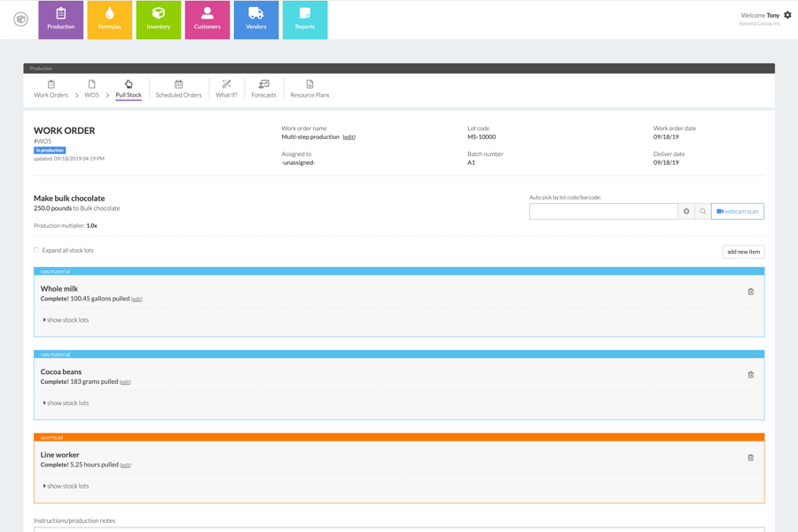Show stock lots under Cocoa beans
This screenshot has width=798, height=532.
pos(66,403)
